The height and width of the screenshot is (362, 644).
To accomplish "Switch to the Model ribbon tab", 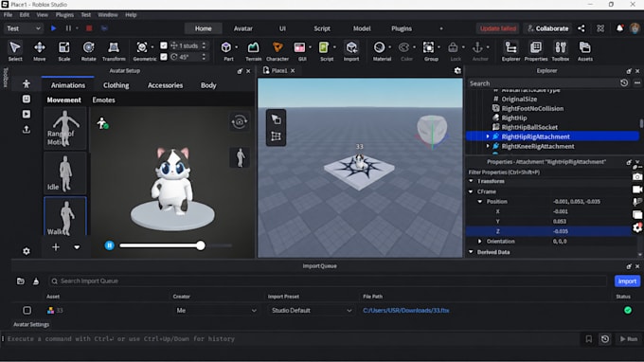I will tap(362, 28).
